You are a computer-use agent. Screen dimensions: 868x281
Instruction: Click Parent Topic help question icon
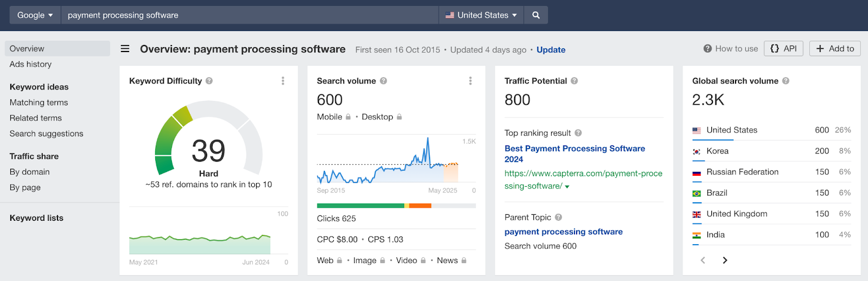coord(558,217)
